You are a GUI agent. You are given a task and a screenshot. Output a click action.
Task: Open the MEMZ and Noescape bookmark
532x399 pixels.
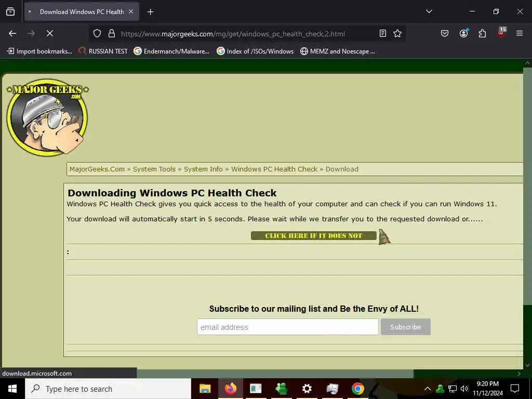(x=338, y=51)
